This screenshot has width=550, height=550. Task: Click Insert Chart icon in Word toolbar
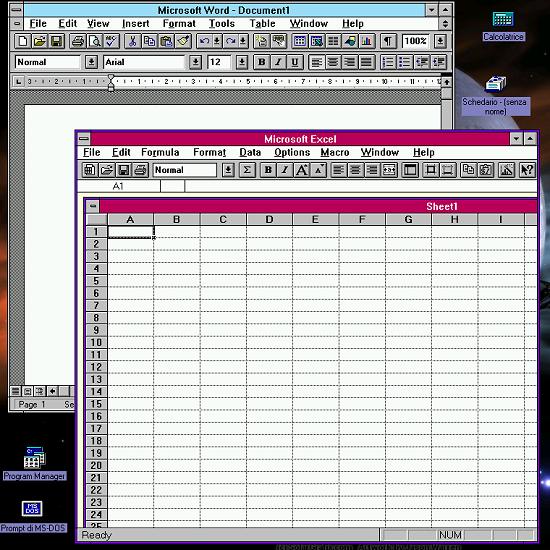click(367, 41)
